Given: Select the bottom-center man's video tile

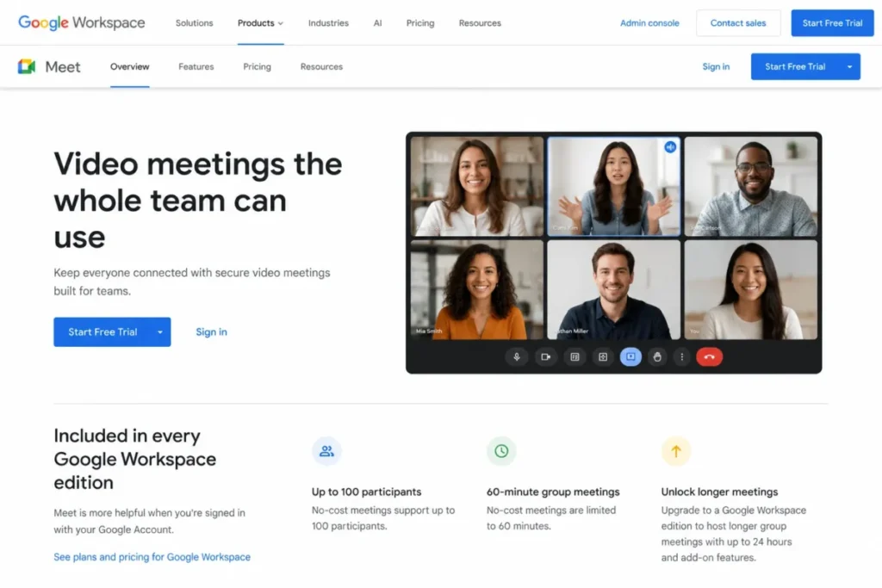Looking at the screenshot, I should [x=613, y=289].
